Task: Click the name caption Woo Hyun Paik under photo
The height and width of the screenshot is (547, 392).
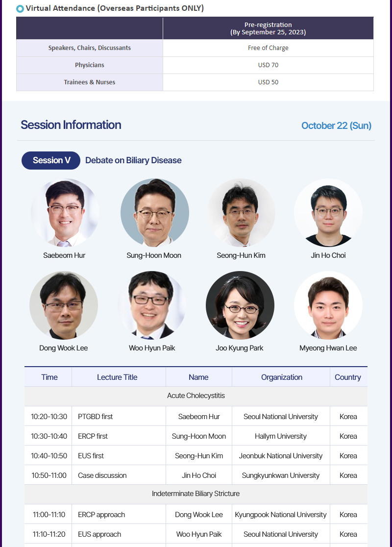Action: [152, 348]
